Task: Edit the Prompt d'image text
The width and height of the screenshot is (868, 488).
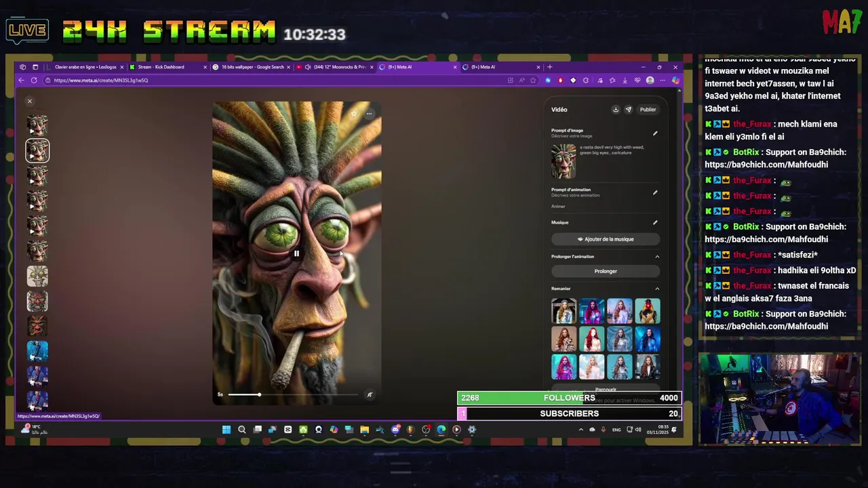Action: [655, 134]
